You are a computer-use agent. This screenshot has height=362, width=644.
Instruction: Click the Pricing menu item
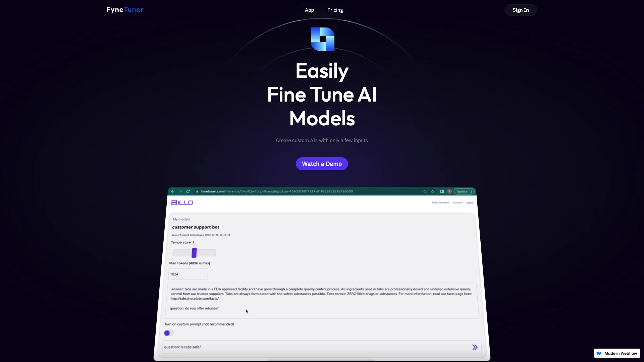[335, 10]
